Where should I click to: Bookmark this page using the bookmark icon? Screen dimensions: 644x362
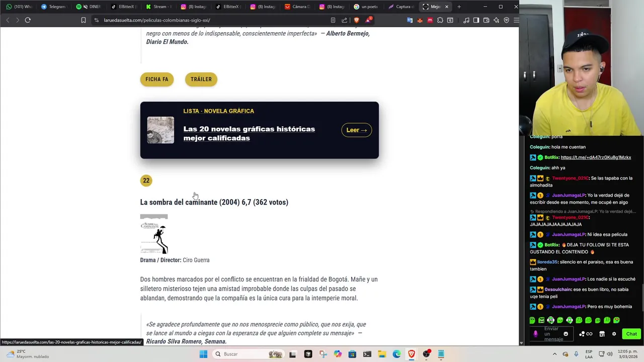[x=84, y=20]
